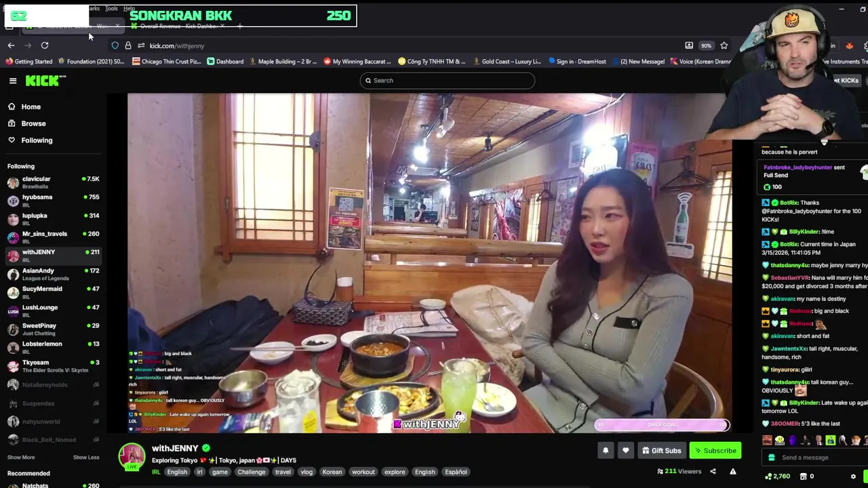Open the Kick hamburger sidebar menu

click(13, 81)
